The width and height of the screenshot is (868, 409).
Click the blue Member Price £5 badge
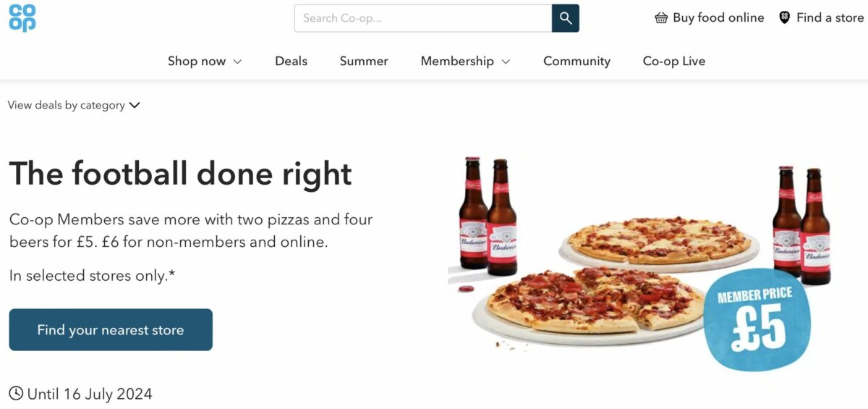757,319
